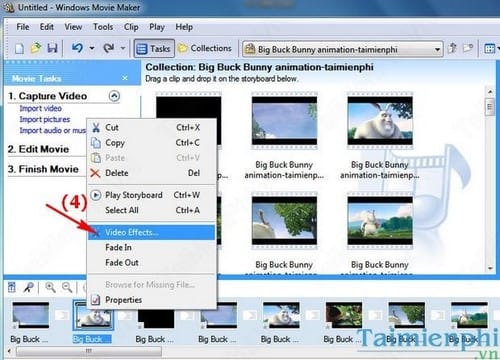Close the Movie Tasks pane

(x=125, y=78)
